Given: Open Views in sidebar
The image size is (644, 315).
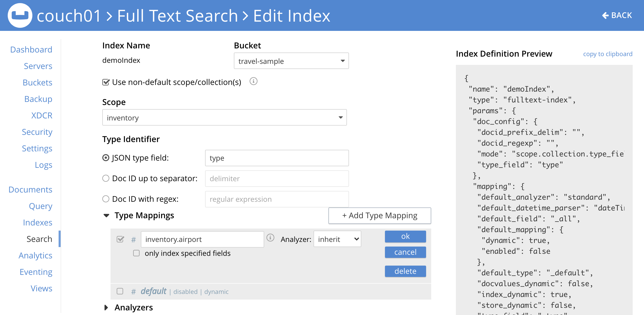Looking at the screenshot, I should click(41, 288).
